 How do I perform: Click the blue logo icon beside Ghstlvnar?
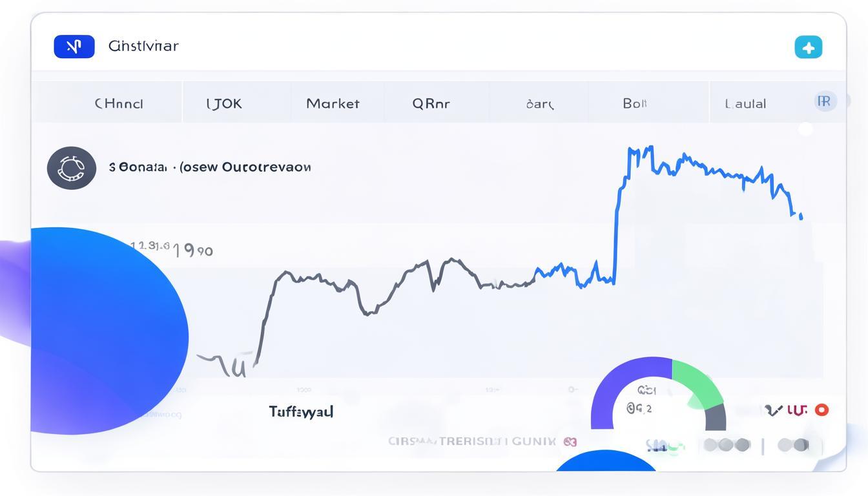pyautogui.click(x=74, y=46)
